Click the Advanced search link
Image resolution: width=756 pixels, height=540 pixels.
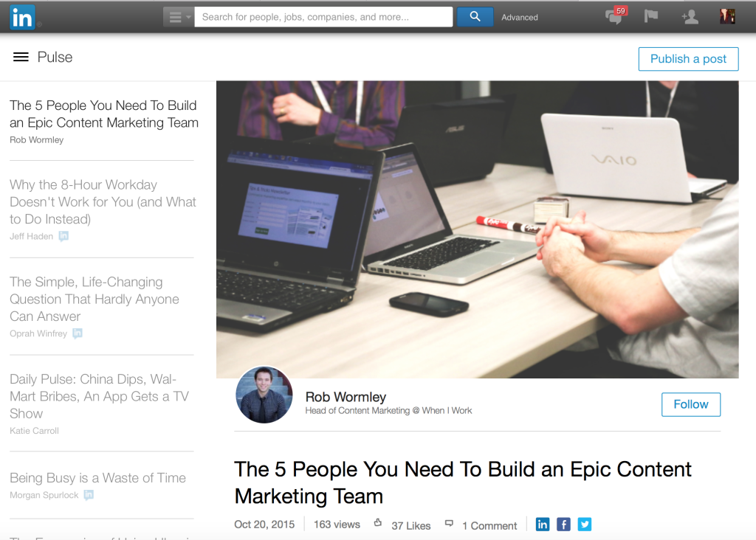(519, 18)
